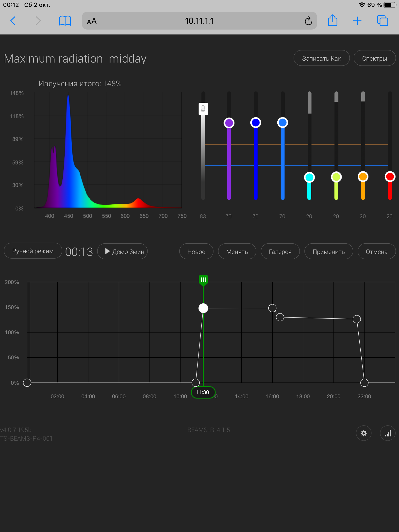Image resolution: width=399 pixels, height=532 pixels.
Task: Open the AA reader text size menu
Action: [92, 21]
